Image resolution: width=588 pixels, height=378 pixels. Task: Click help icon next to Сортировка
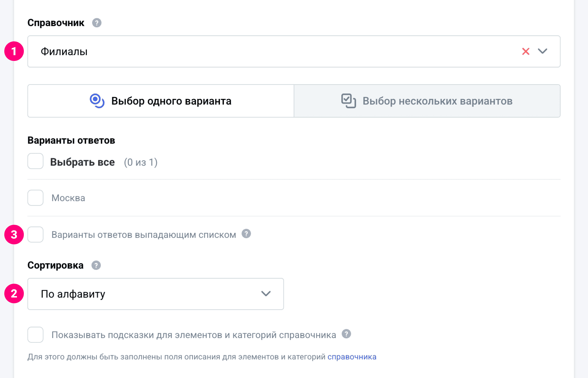[96, 265]
